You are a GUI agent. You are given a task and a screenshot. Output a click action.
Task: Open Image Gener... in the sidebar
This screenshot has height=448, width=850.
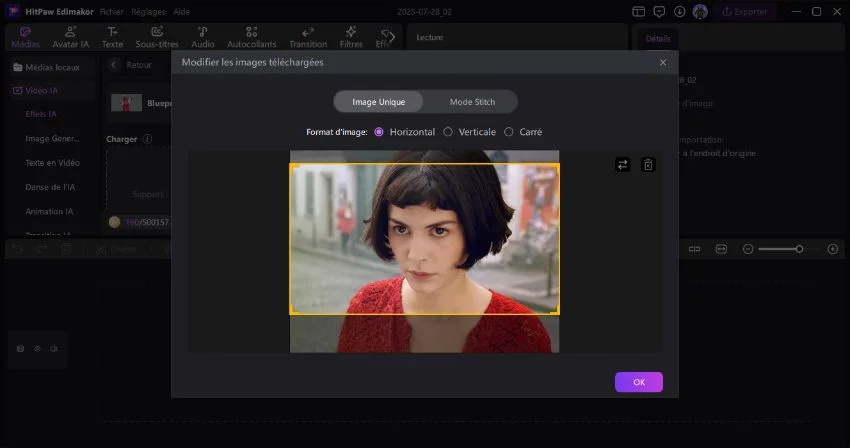(x=52, y=139)
